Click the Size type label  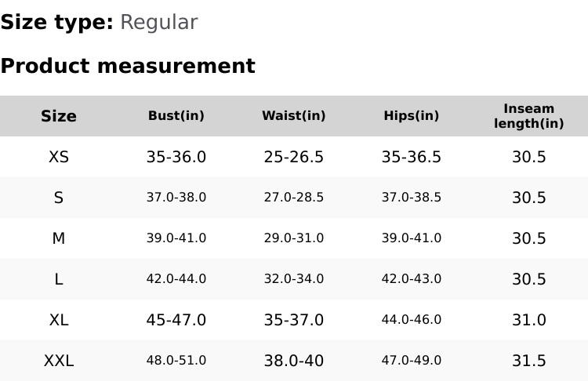pyautogui.click(x=56, y=22)
